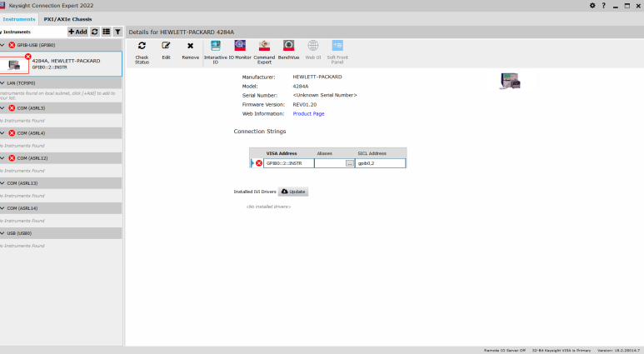Click the Check Status refresh icon
644x354 pixels.
142,46
